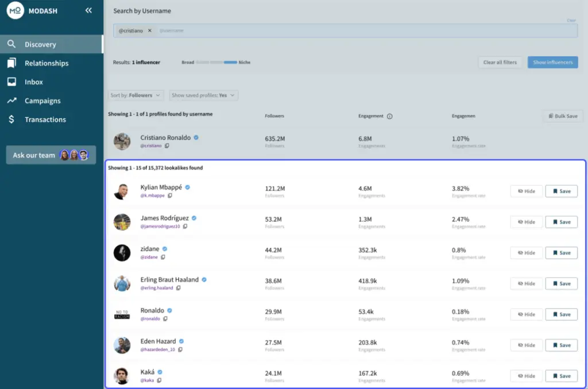588x389 pixels.
Task: Open the Relationships section
Action: coord(46,63)
